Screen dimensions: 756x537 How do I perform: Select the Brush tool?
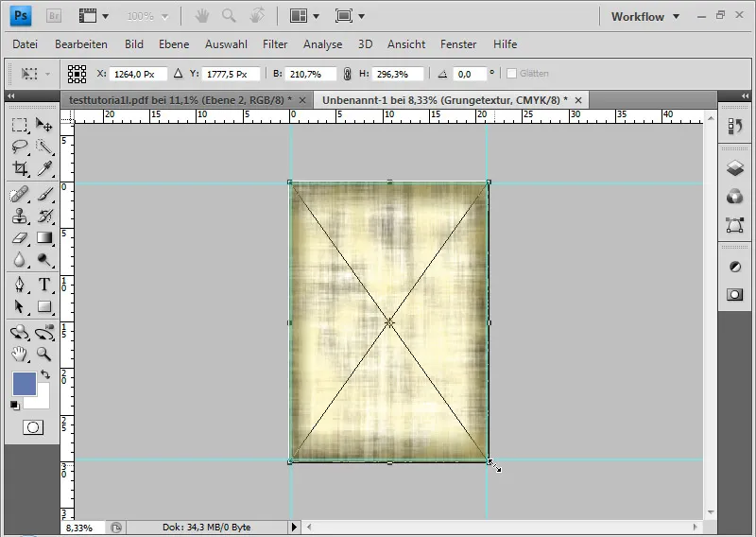point(44,195)
